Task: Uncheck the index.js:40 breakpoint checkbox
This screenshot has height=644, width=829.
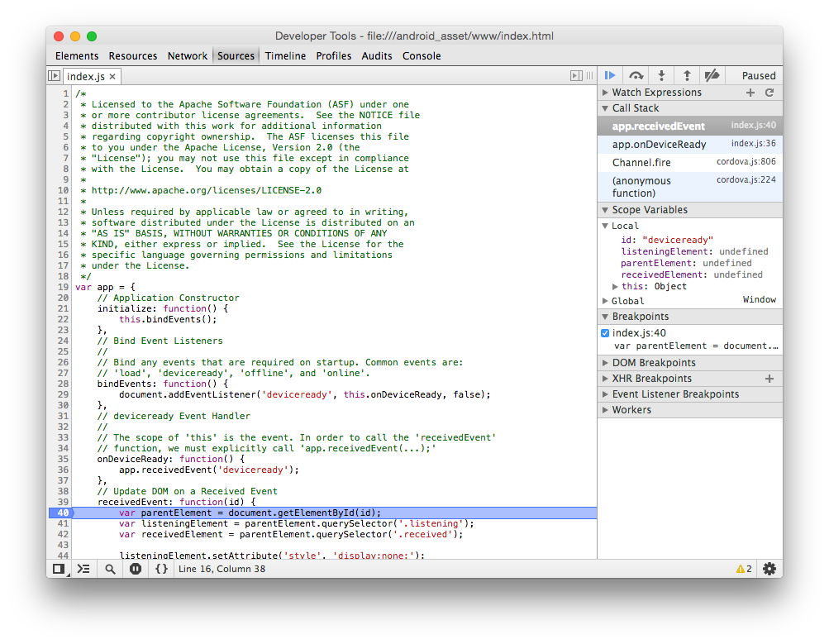Action: pyautogui.click(x=605, y=333)
